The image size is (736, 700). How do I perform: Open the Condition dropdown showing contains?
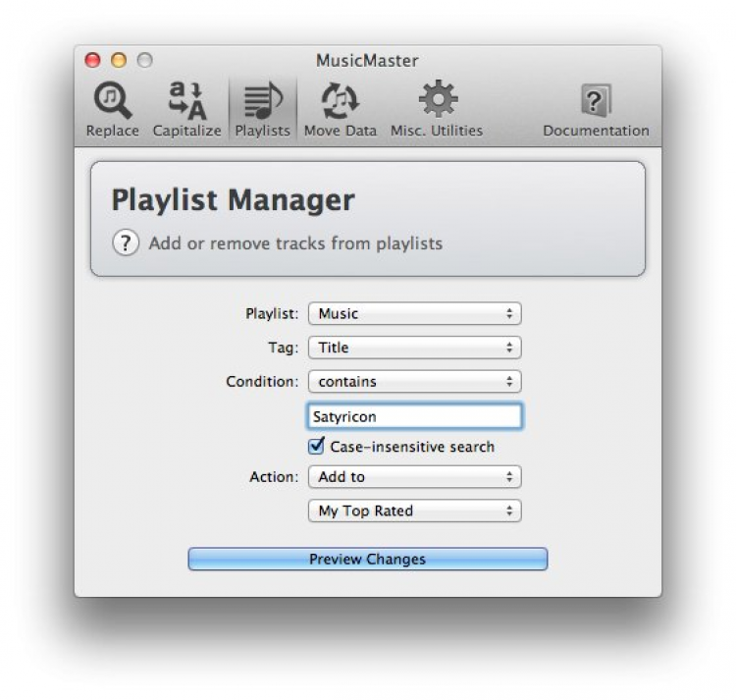(x=414, y=381)
